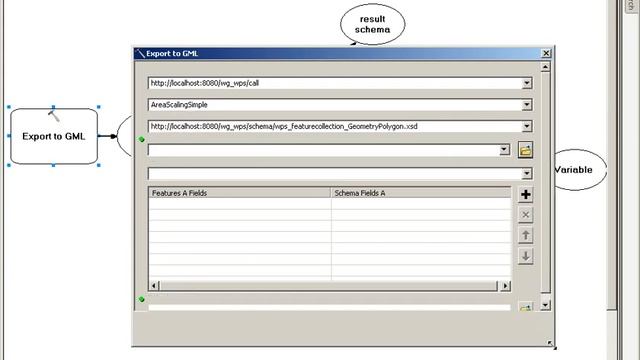Select the Schema Fields A column header
This screenshot has height=360, width=640.
click(x=421, y=193)
